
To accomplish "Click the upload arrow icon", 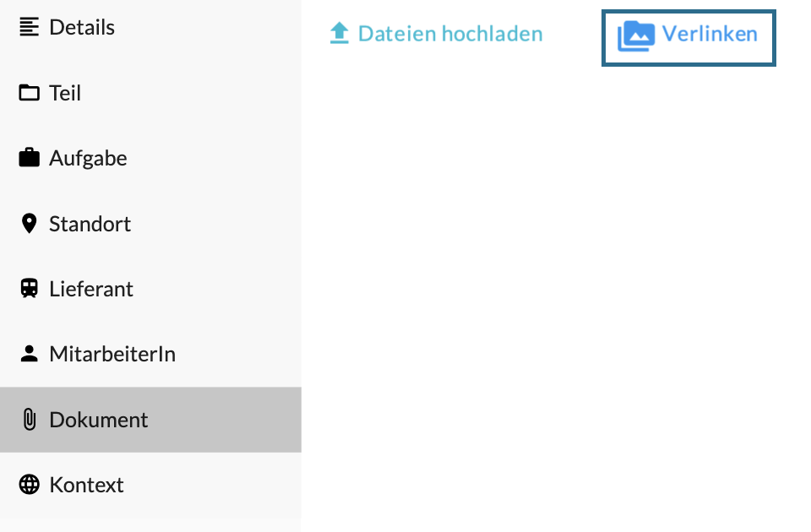I will click(340, 34).
